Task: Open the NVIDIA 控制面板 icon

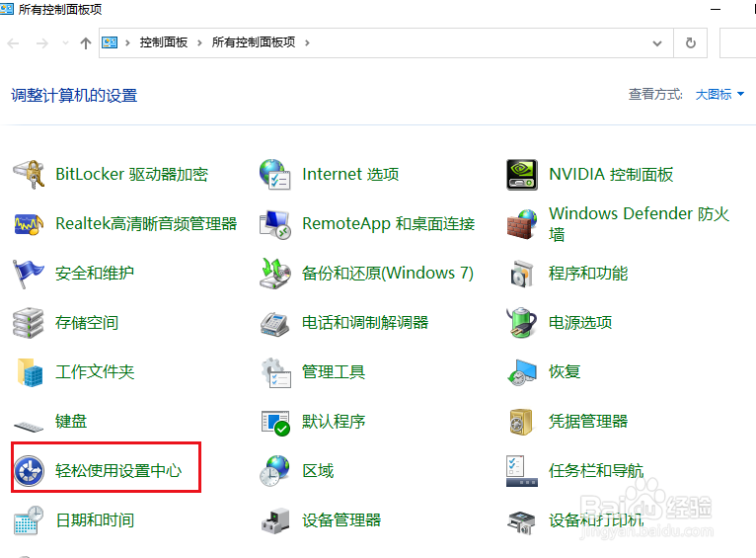Action: click(x=522, y=174)
